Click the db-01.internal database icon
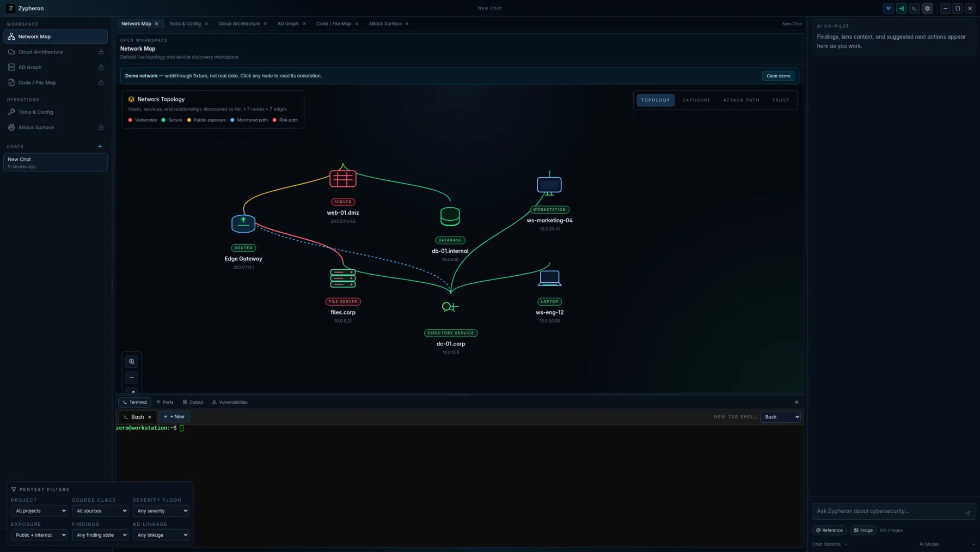Viewport: 980px width, 552px height. tap(450, 216)
